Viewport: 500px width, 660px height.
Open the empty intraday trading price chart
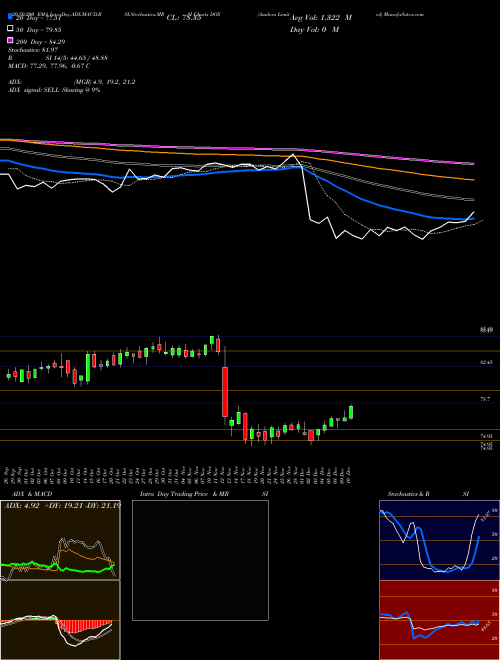tap(200, 560)
